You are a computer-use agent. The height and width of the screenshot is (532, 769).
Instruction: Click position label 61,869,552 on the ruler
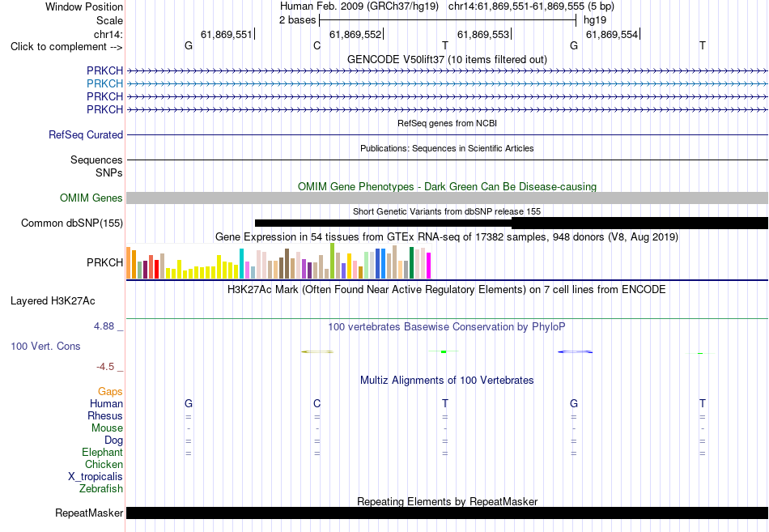click(355, 34)
